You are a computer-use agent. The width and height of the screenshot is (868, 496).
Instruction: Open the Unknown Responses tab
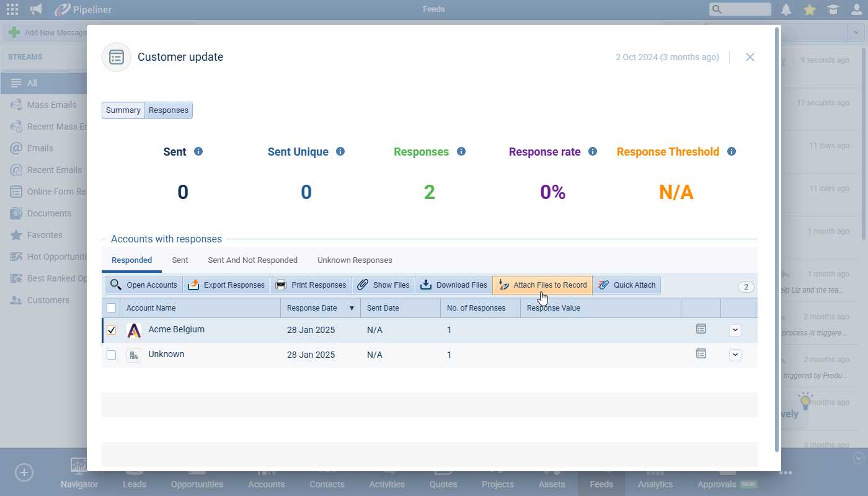(x=355, y=260)
